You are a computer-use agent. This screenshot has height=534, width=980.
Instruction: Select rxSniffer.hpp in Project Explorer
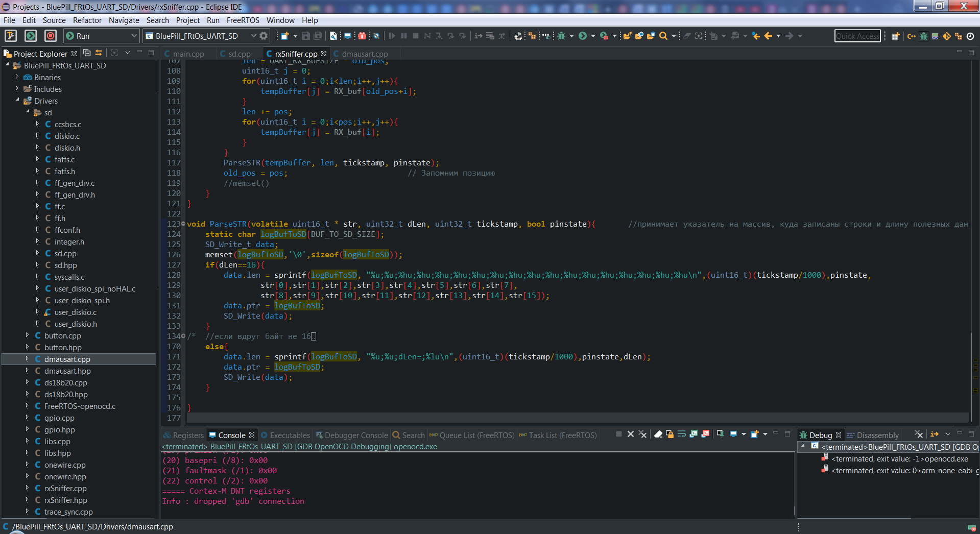[65, 500]
